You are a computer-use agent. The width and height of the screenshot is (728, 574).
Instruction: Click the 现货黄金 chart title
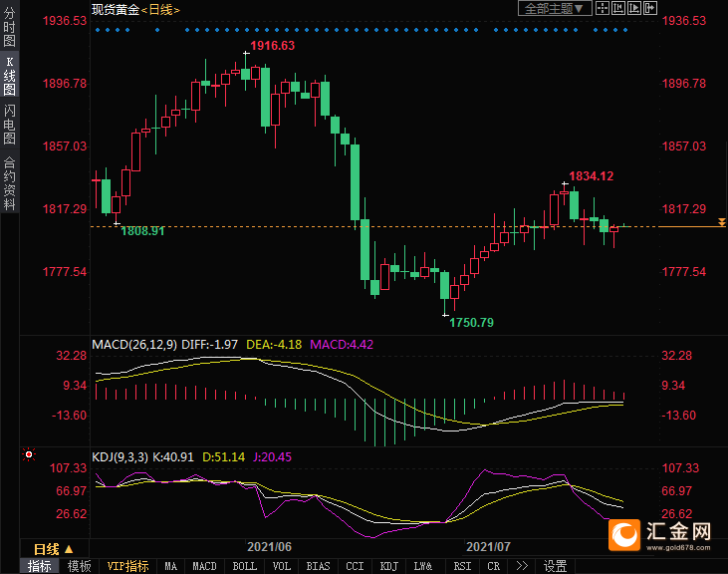(x=116, y=9)
